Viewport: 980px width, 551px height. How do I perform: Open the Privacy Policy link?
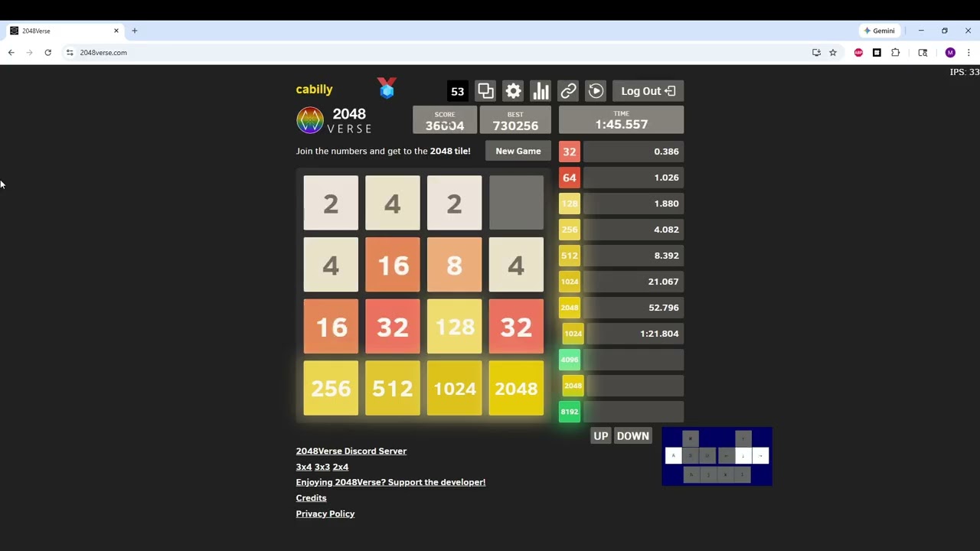point(325,514)
